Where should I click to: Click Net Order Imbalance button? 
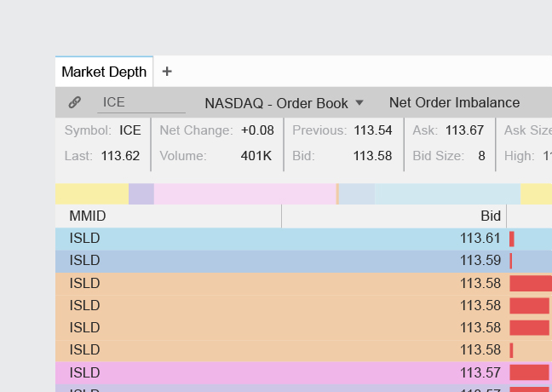[454, 103]
